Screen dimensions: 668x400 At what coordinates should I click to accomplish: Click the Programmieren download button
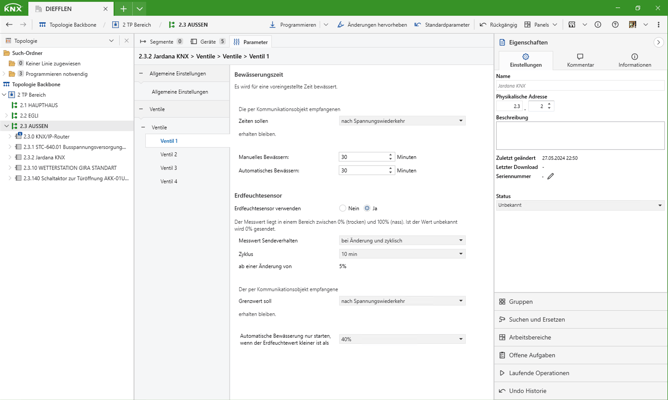click(292, 25)
